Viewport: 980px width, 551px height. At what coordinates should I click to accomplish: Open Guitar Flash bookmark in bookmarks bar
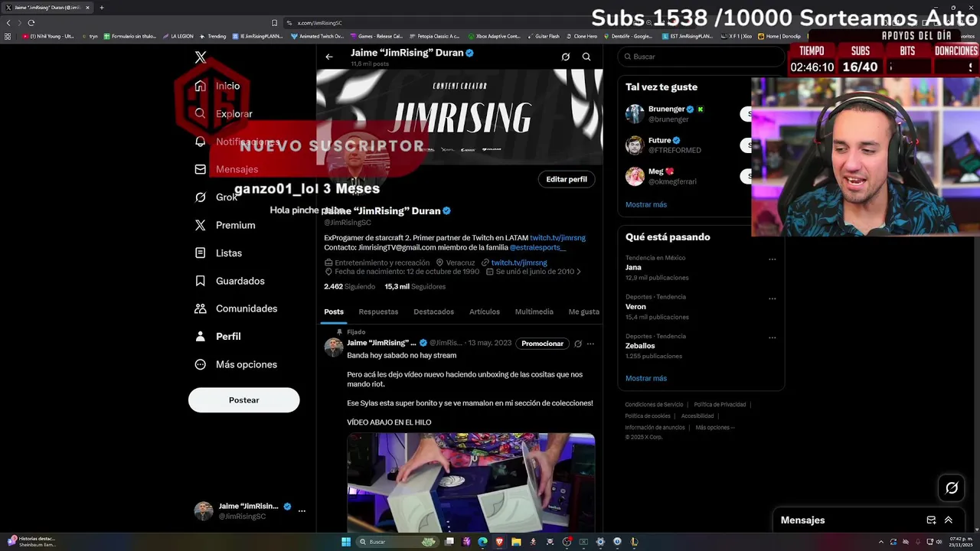[543, 36]
